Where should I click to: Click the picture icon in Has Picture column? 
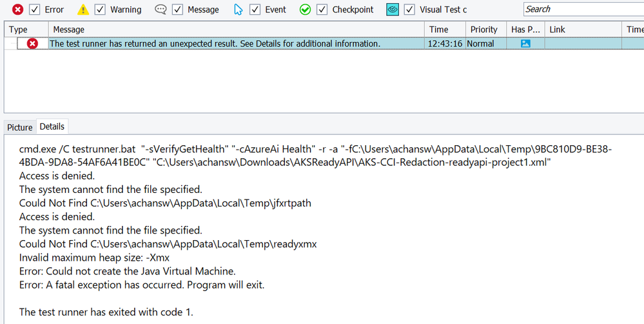[525, 44]
